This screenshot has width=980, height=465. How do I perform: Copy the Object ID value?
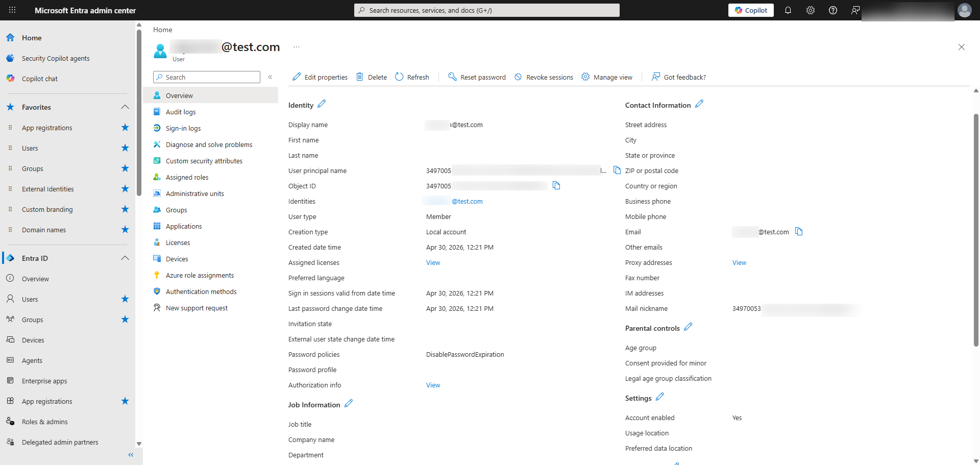pyautogui.click(x=556, y=185)
